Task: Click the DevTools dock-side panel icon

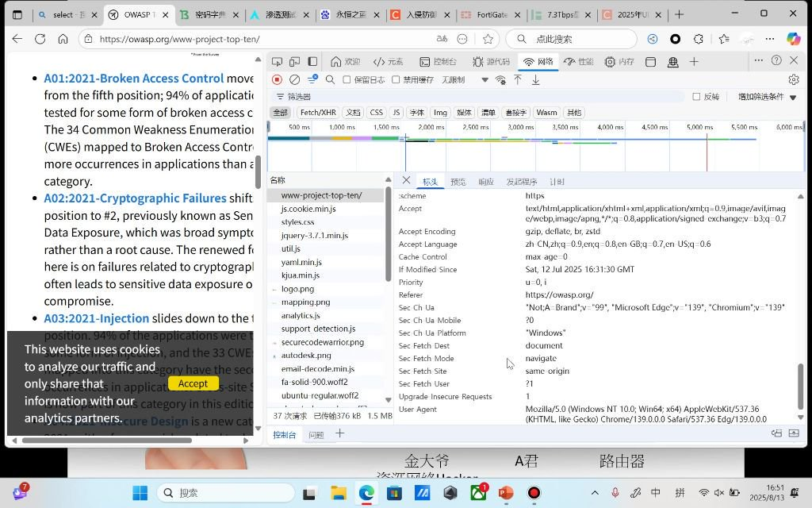Action: [x=312, y=62]
